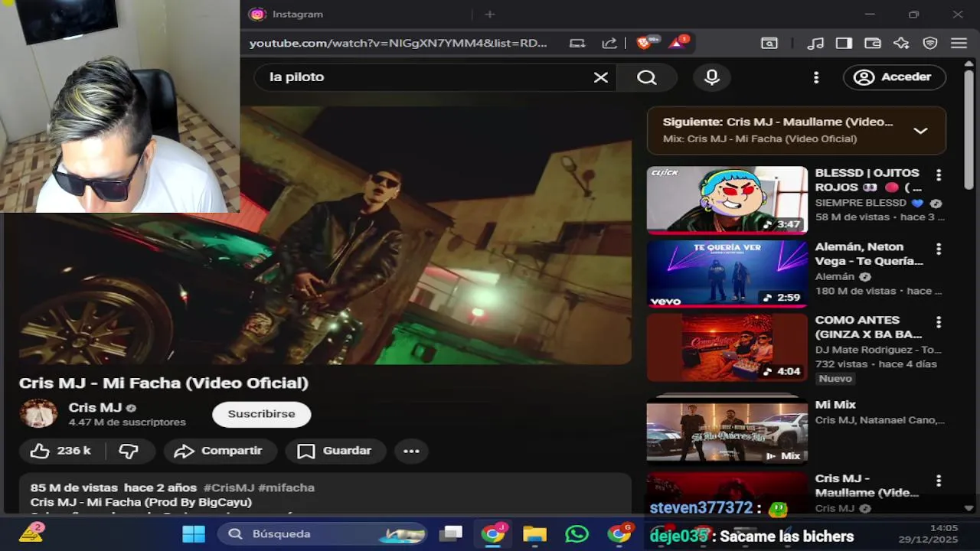
Task: Click the page vertical scrollbar
Action: pos(969,130)
